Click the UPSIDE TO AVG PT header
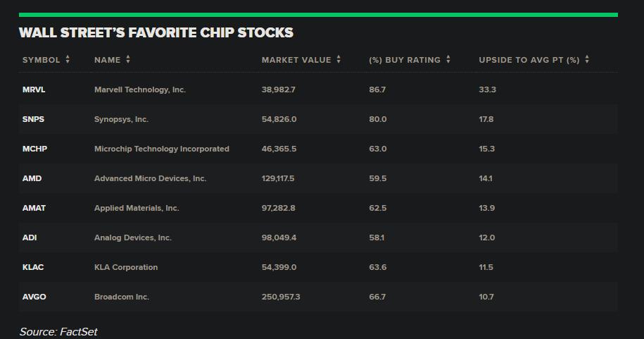The height and width of the screenshot is (339, 644). point(529,60)
